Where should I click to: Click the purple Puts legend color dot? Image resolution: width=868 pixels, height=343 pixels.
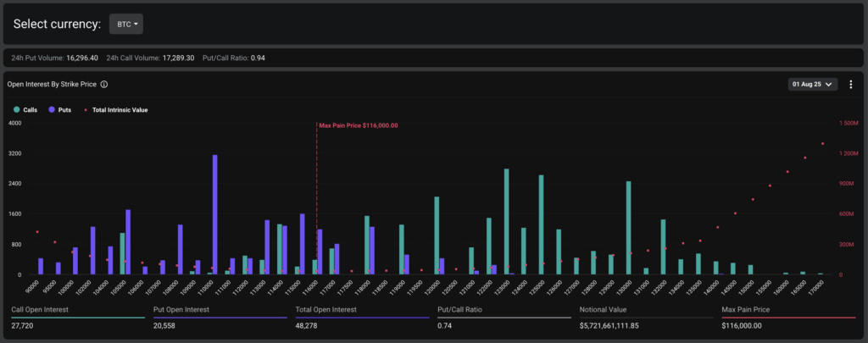(x=53, y=110)
